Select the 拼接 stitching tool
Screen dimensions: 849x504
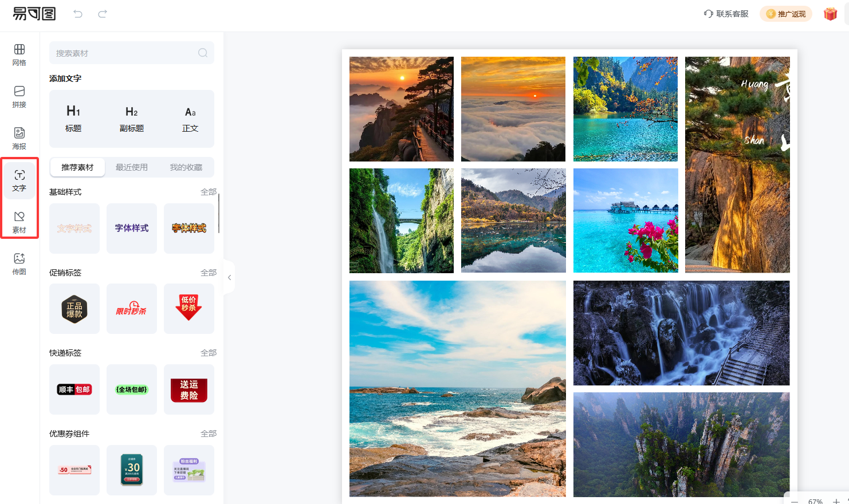19,97
